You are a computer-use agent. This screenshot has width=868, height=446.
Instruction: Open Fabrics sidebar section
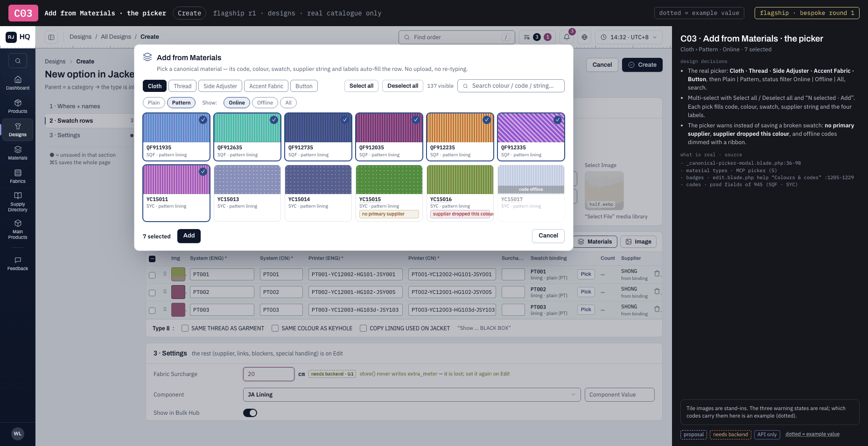click(x=18, y=176)
